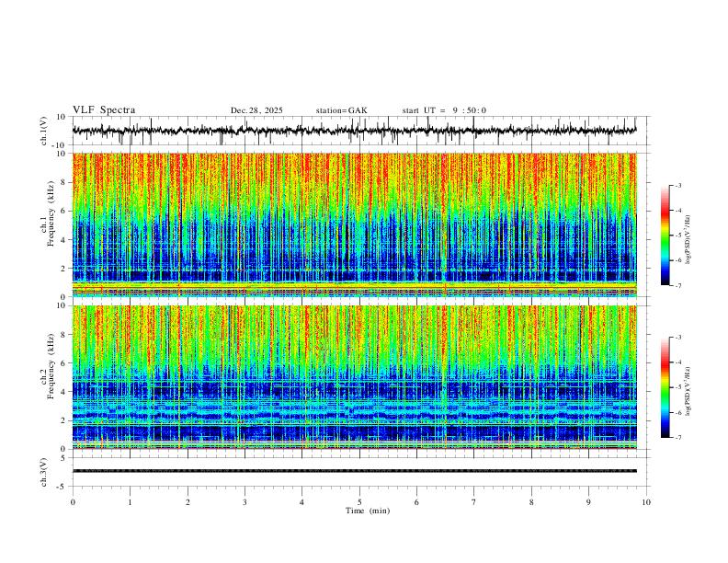
Task: Click the ch.2 color bar "log(PSD)(V²/Hz)" label
Action: (x=688, y=391)
